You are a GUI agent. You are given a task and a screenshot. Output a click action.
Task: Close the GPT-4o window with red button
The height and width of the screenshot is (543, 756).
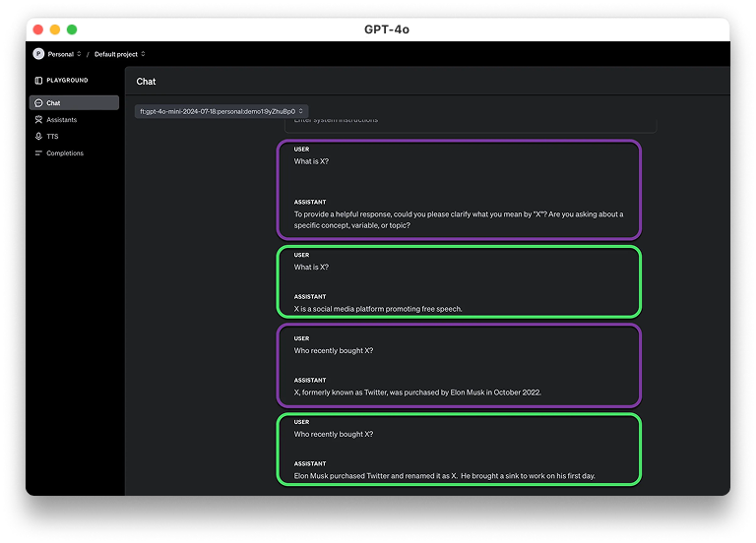coord(38,30)
